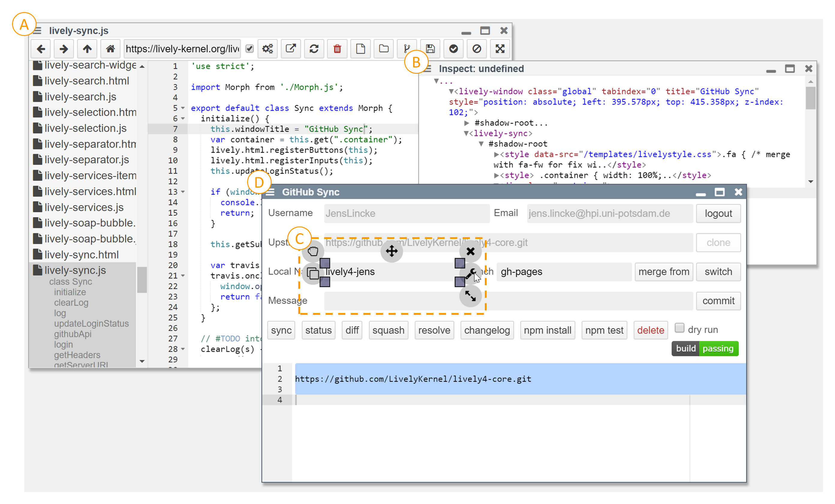Expand the #shadow-root... node
Image resolution: width=835 pixels, height=504 pixels.
coord(467,123)
